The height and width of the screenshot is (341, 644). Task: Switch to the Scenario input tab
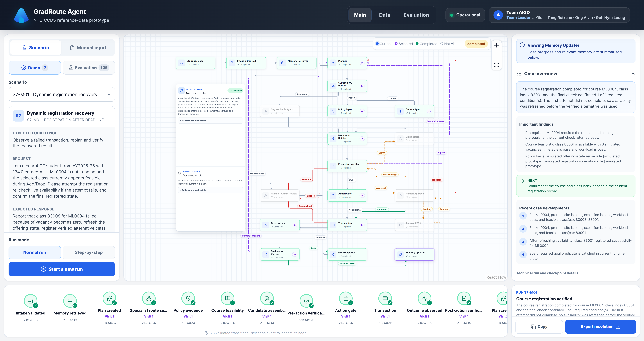click(x=36, y=48)
